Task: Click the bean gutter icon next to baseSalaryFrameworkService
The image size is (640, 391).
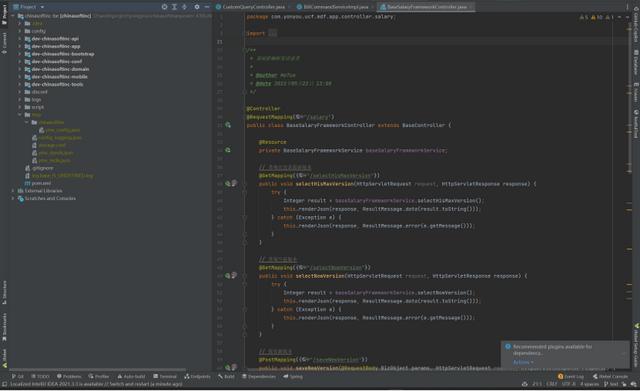Action: [228, 150]
